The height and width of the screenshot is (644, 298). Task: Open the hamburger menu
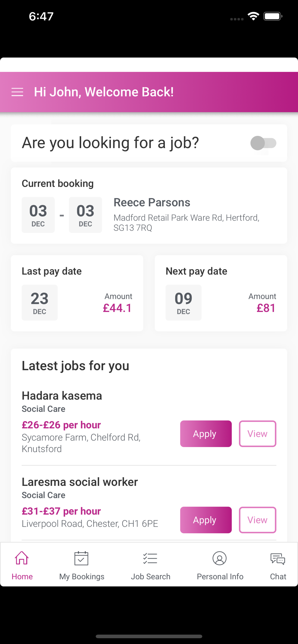(x=17, y=92)
